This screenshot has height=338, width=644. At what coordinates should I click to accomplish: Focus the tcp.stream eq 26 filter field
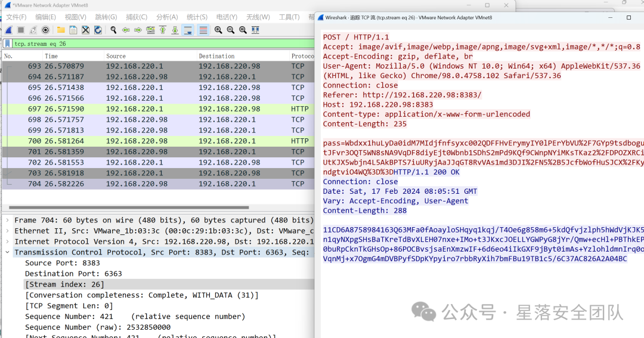[163, 44]
